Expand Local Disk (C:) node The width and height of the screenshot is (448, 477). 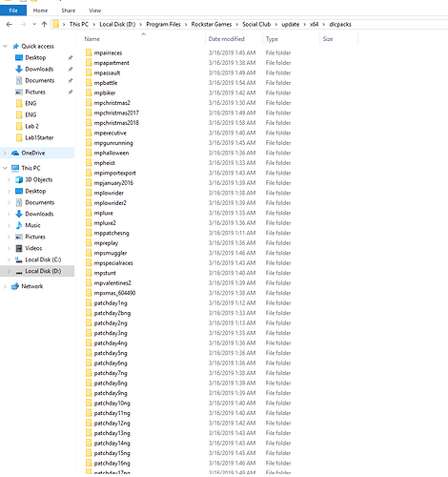point(9,259)
